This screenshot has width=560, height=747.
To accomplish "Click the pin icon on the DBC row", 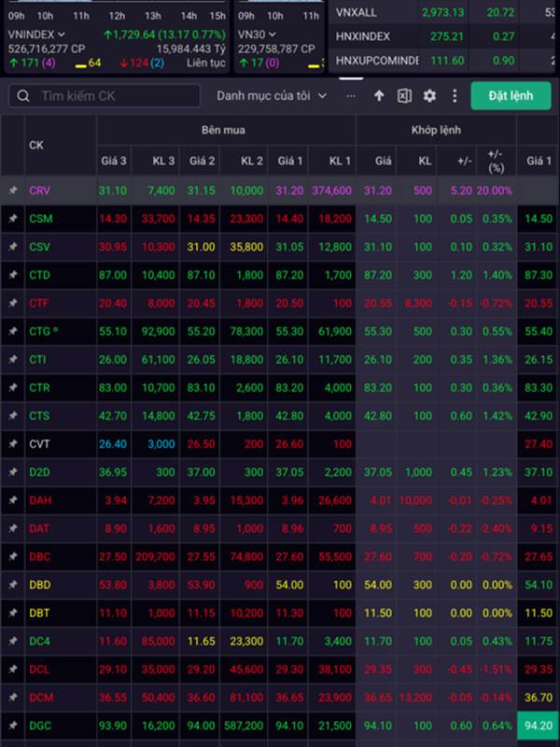I will tap(13, 557).
